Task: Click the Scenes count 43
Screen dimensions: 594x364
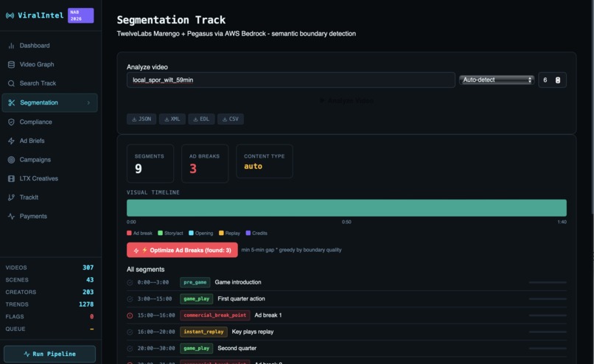Action: [x=90, y=280]
